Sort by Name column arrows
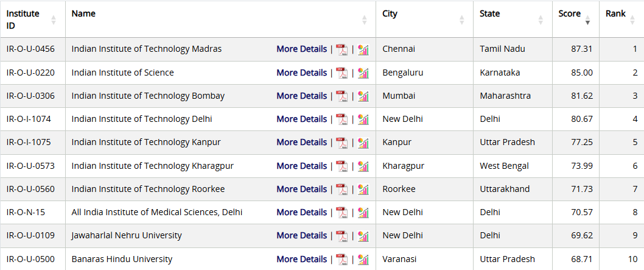Viewport: 644px width, 270px height. (364, 20)
